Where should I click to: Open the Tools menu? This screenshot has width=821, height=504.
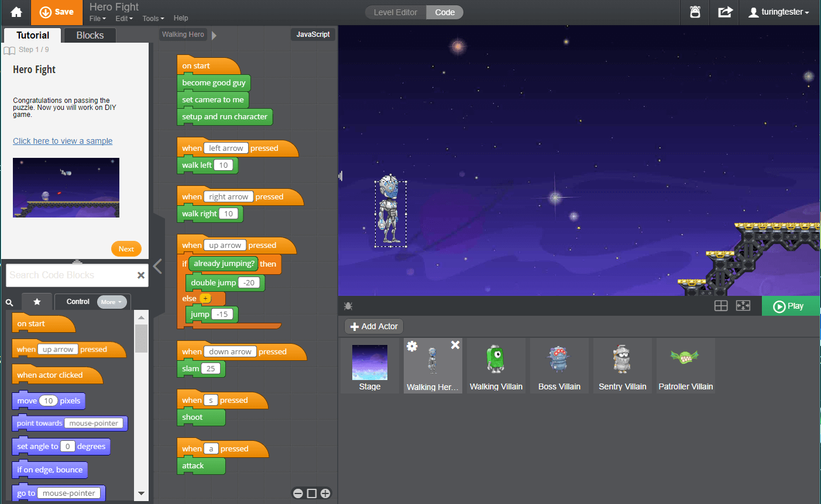(x=153, y=18)
